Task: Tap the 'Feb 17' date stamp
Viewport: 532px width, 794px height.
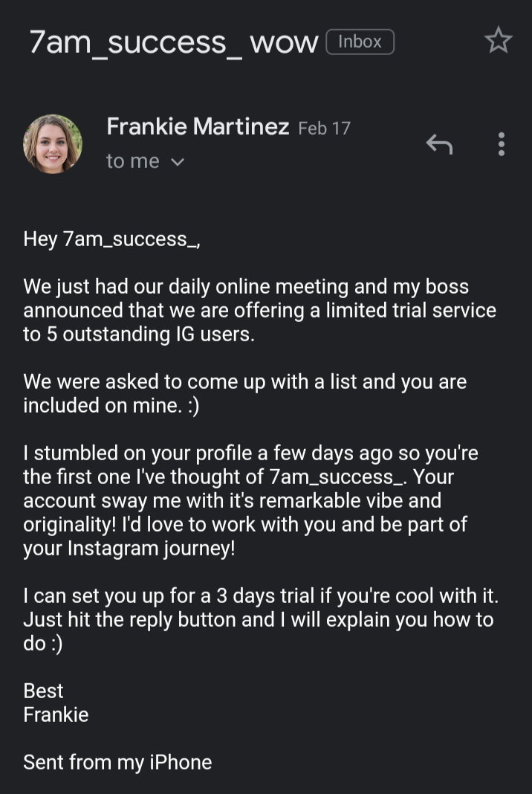Action: point(324,128)
